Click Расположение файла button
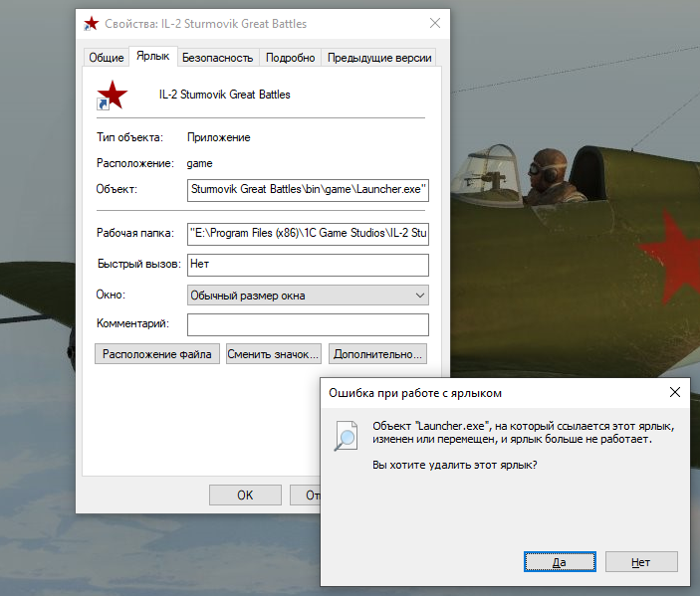700x596 pixels. 157,354
